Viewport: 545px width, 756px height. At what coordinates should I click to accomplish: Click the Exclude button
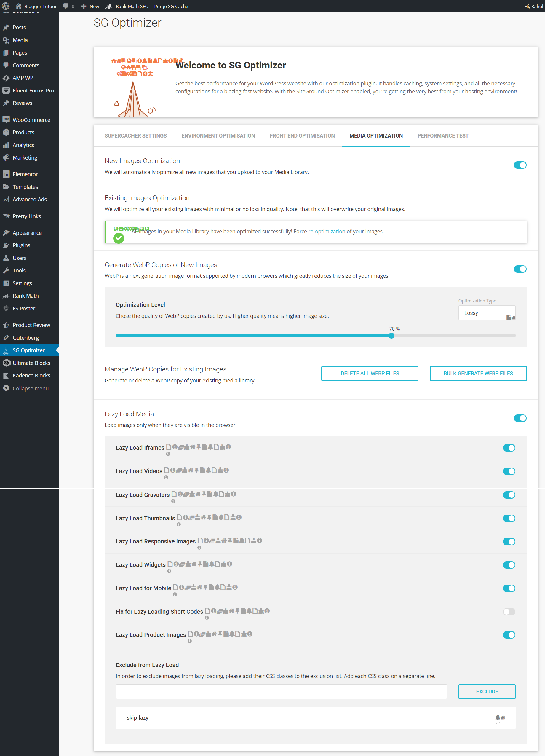487,692
